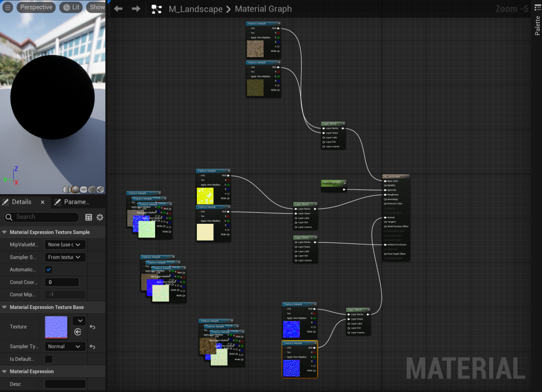Toggle the Automatic view mip bias checkbox

49,270
